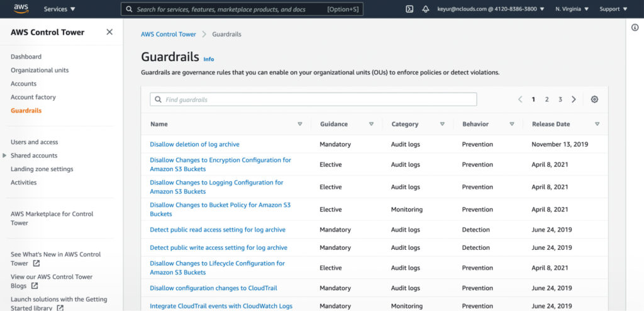Click November 13, 2019 release date
This screenshot has width=644, height=311.
coord(560,144)
